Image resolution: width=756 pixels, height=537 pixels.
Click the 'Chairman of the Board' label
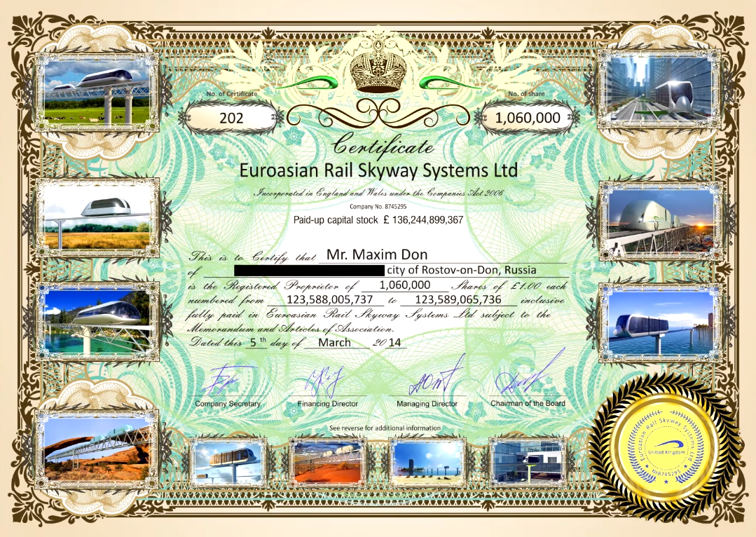(x=528, y=403)
